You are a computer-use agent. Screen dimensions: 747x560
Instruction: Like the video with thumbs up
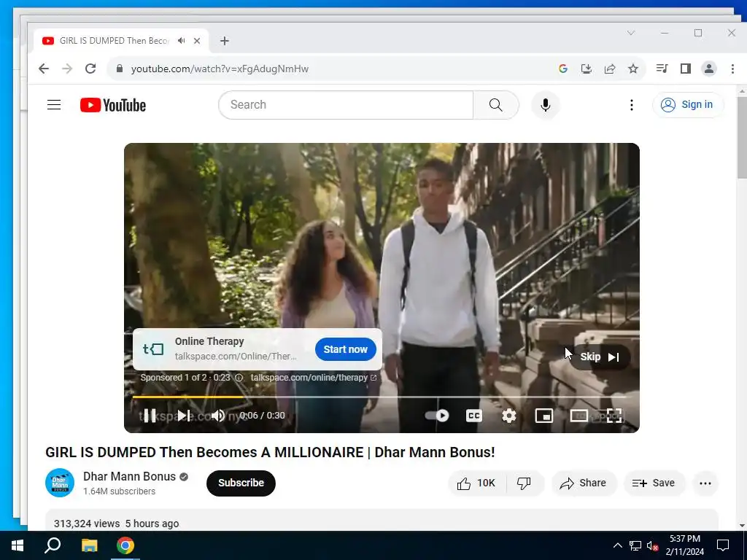pyautogui.click(x=476, y=483)
